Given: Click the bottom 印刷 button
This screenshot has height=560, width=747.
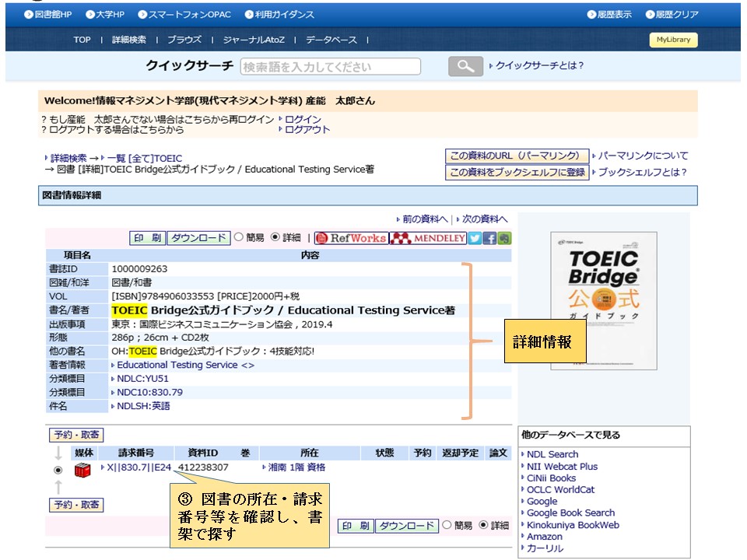Looking at the screenshot, I should 356,527.
